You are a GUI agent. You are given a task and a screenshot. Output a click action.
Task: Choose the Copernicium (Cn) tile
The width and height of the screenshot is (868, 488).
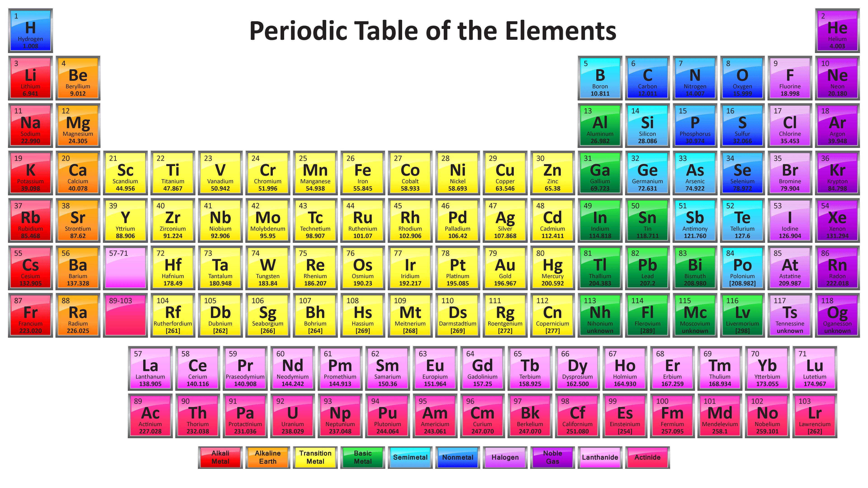[553, 316]
